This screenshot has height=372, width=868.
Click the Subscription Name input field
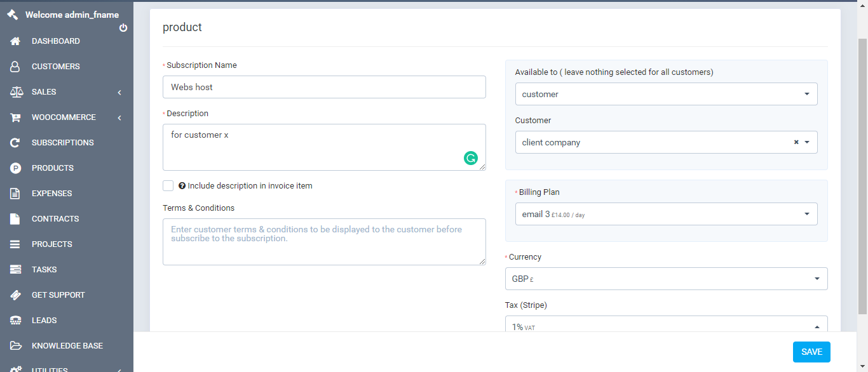coord(324,87)
